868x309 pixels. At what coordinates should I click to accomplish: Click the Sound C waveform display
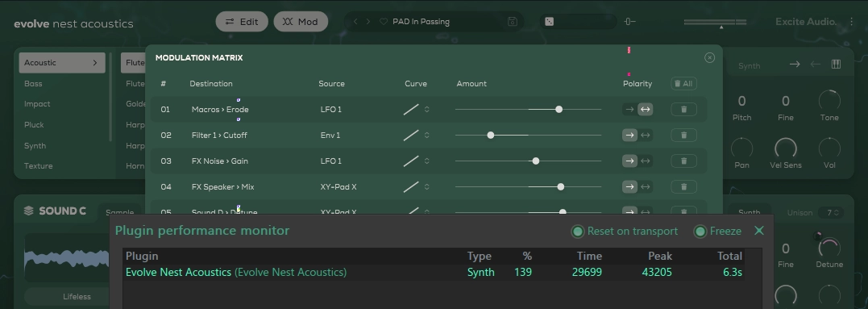[66, 257]
